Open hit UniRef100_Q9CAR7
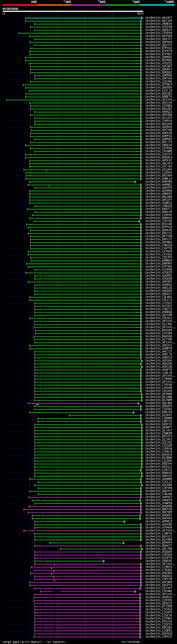The width and height of the screenshot is (177, 644). pos(159,66)
